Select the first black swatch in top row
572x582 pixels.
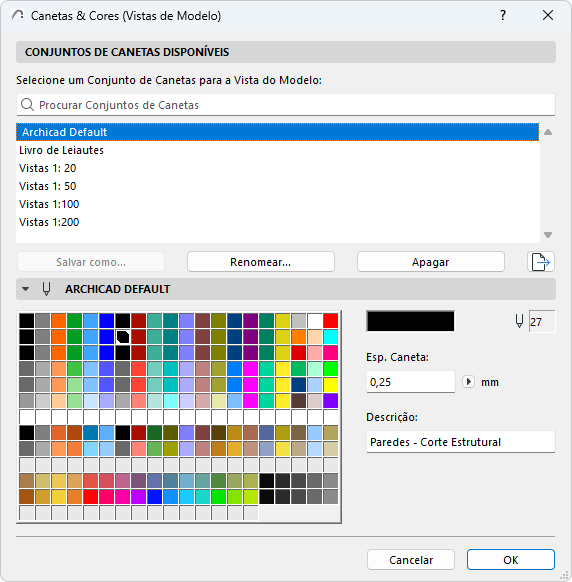click(x=27, y=321)
